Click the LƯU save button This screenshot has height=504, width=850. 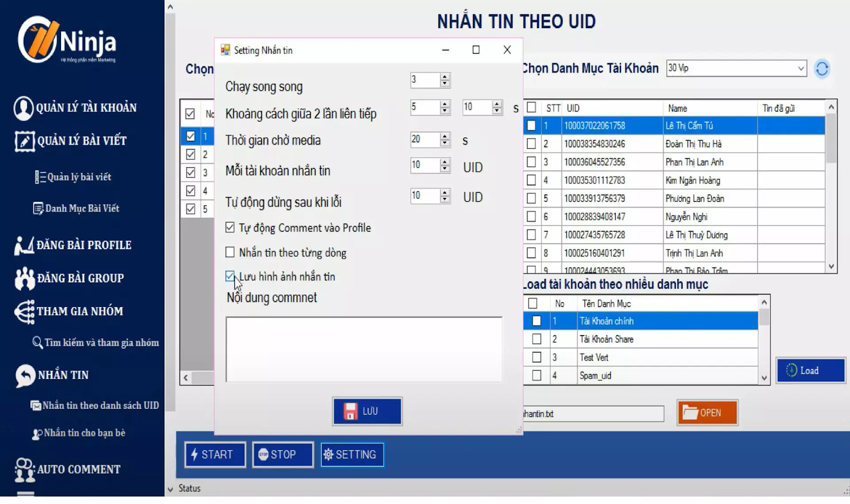pos(367,412)
